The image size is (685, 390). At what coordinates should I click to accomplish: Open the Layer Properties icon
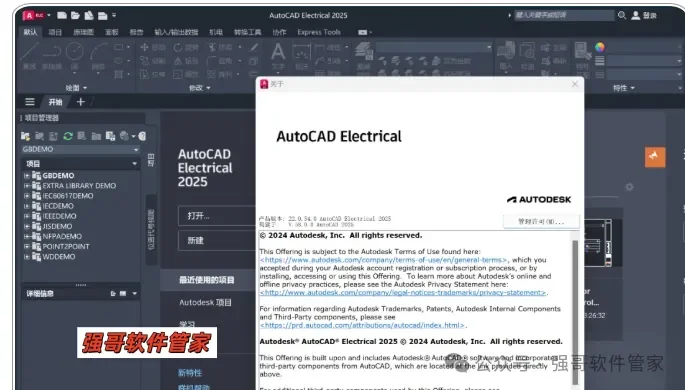[363, 56]
